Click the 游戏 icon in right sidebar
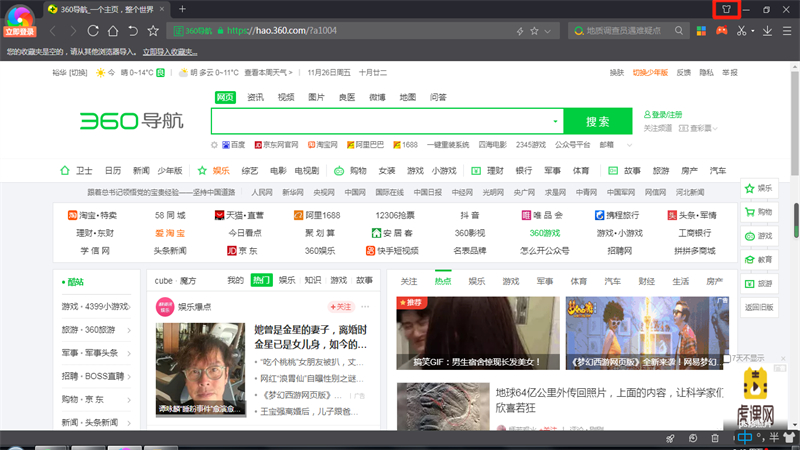Viewport: 800px width, 450px height. pos(749,236)
